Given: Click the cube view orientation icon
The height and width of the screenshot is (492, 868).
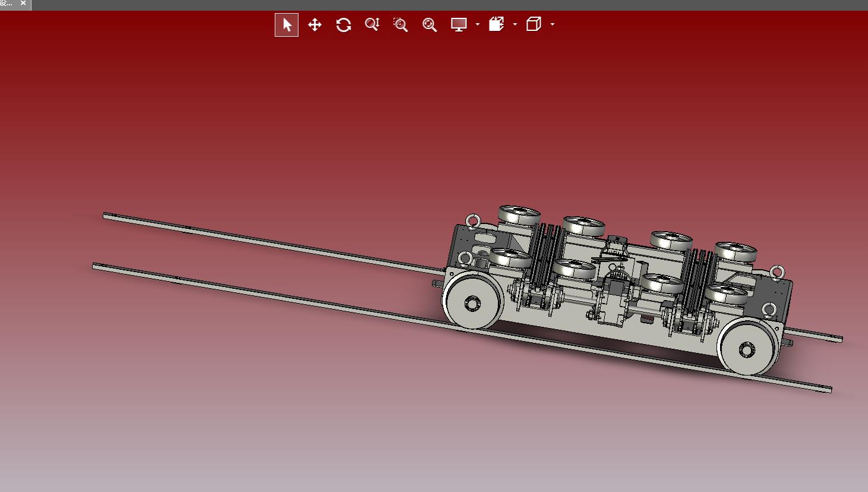Looking at the screenshot, I should [x=534, y=24].
